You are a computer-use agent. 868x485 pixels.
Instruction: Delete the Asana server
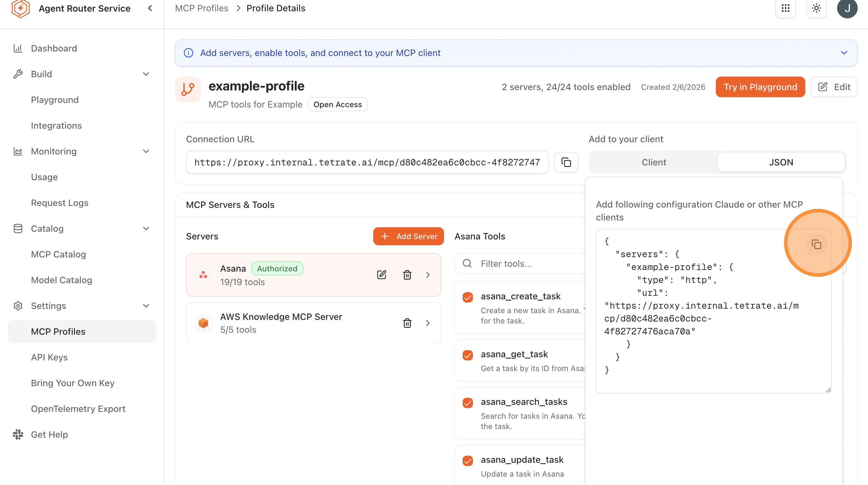point(407,275)
